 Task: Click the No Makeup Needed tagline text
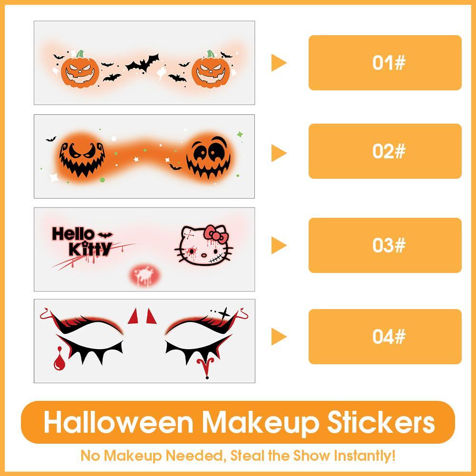[x=238, y=456]
